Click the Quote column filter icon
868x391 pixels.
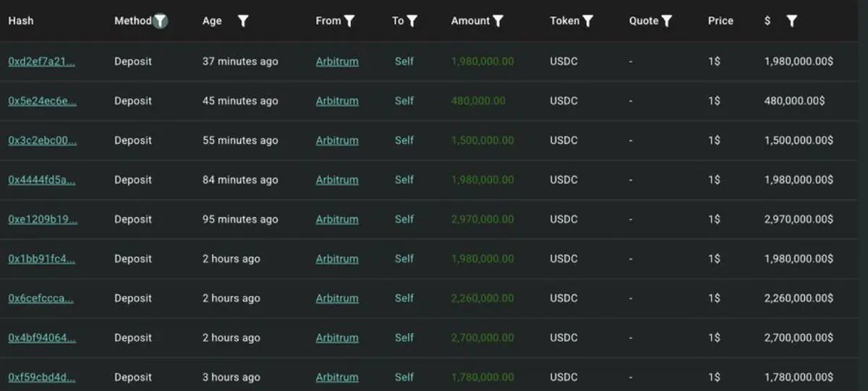coord(667,21)
